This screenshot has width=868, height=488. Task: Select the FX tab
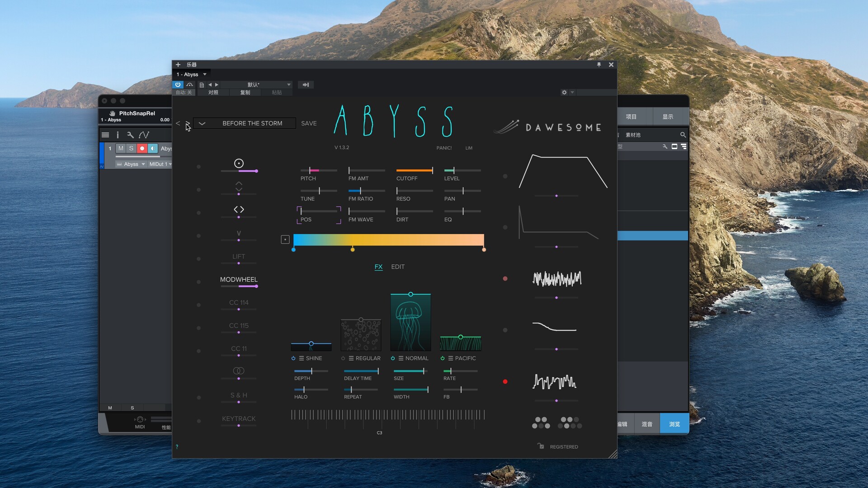click(x=378, y=267)
